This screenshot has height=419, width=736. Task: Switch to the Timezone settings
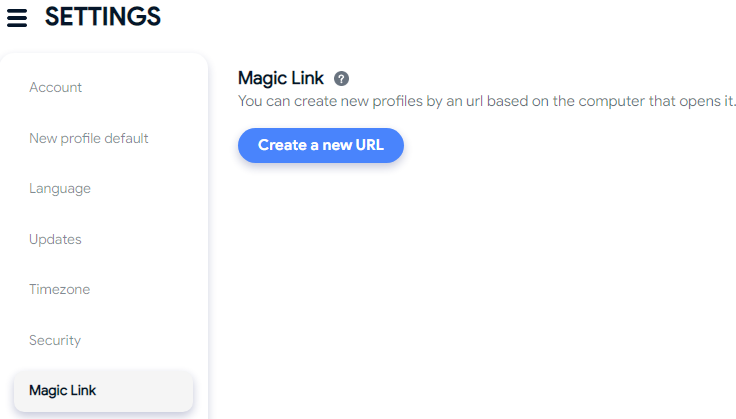point(59,289)
